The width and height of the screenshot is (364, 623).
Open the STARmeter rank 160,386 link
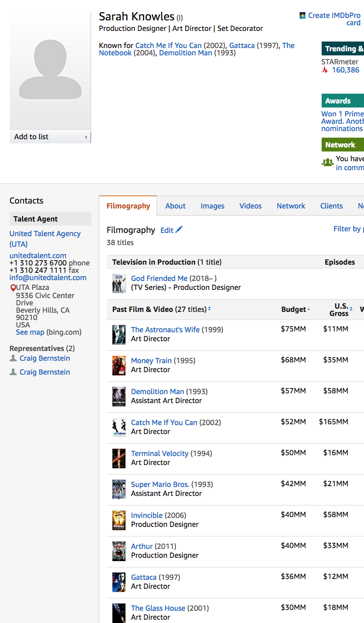click(346, 70)
